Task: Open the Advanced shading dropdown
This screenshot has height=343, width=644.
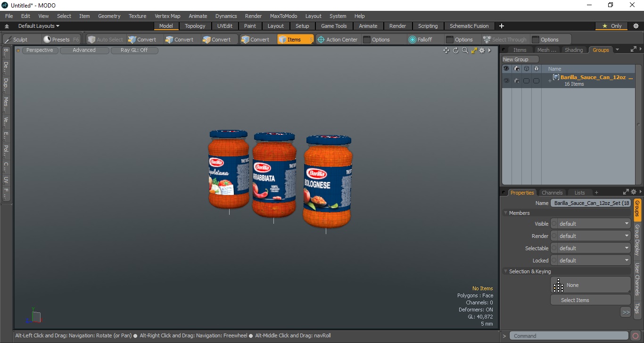Action: pyautogui.click(x=84, y=50)
